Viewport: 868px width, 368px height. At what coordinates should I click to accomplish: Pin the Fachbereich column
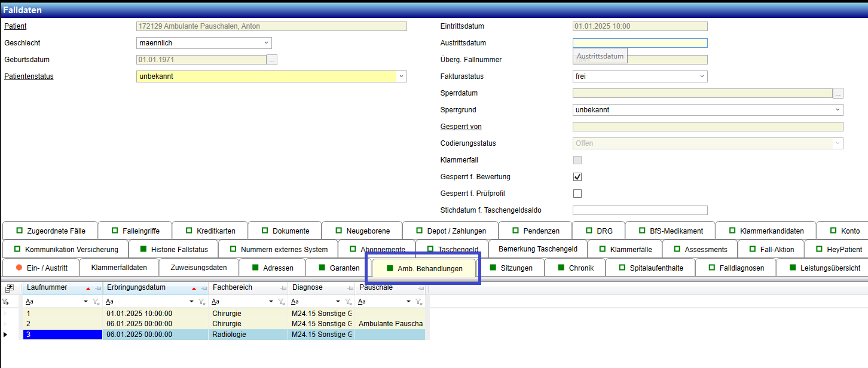[282, 288]
